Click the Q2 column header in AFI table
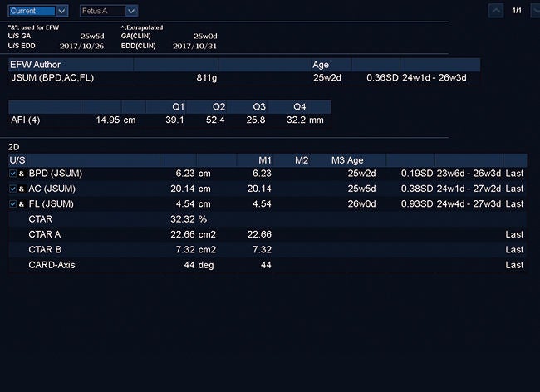The height and width of the screenshot is (392, 540). tap(219, 107)
